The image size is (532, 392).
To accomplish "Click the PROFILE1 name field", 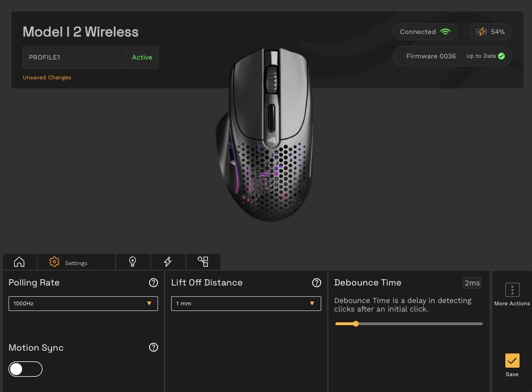I will coord(74,57).
